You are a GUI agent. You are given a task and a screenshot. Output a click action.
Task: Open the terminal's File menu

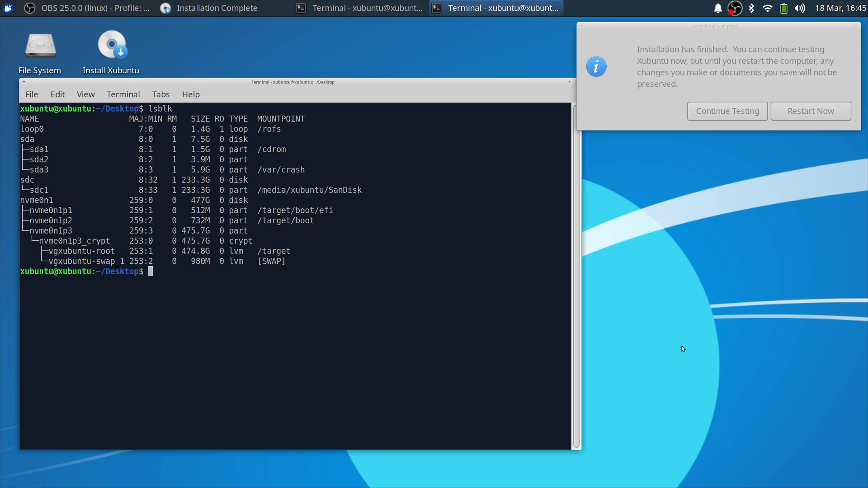pos(32,94)
